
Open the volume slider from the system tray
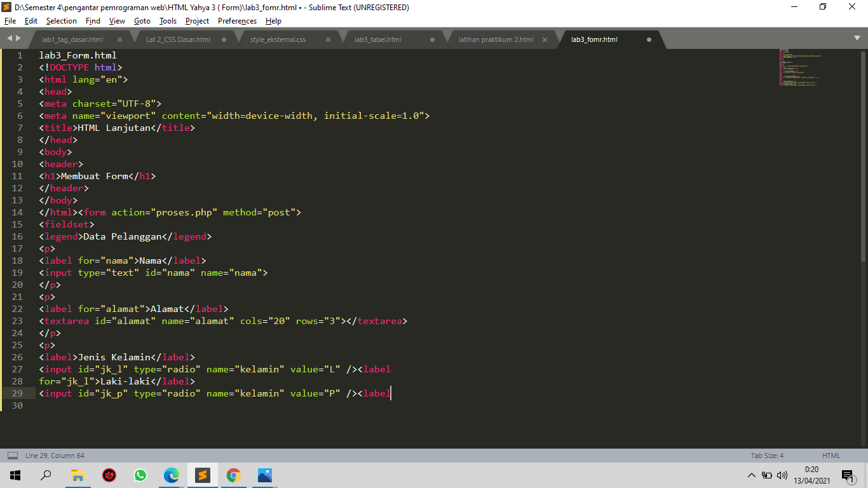coord(782,475)
